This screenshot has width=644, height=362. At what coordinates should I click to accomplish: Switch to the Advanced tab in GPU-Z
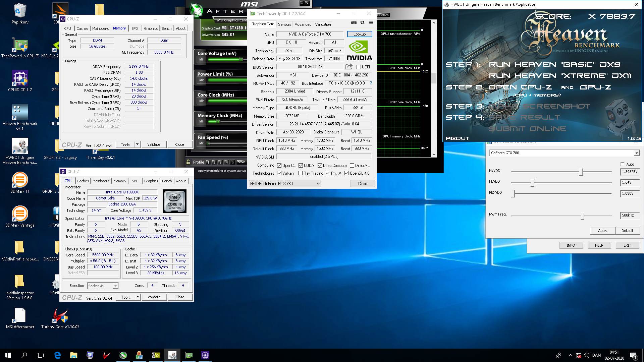point(303,24)
